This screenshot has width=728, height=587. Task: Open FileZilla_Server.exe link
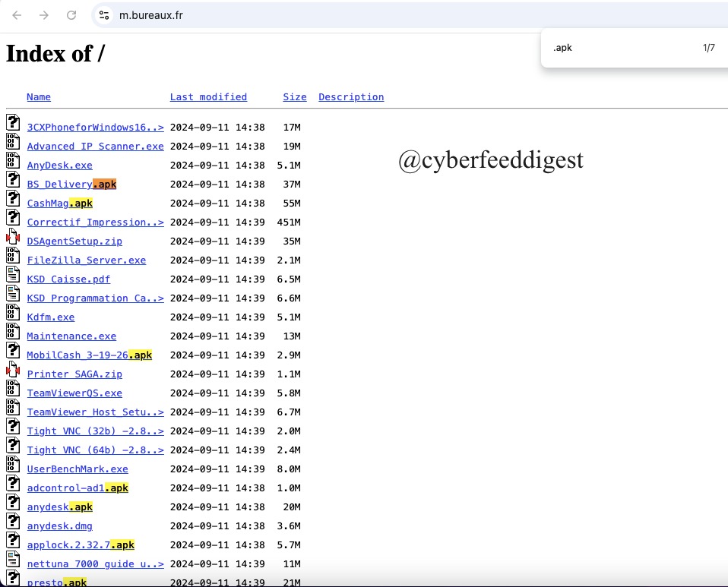87,260
